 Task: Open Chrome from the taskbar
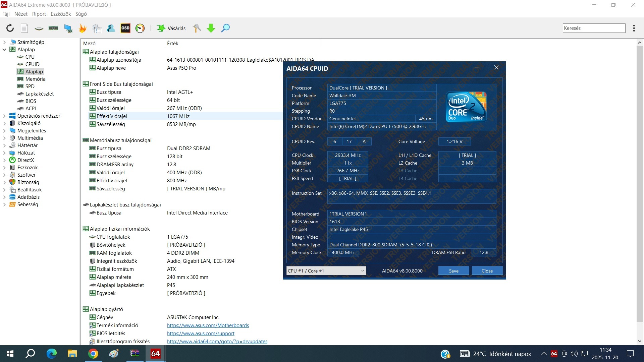pos(93,354)
